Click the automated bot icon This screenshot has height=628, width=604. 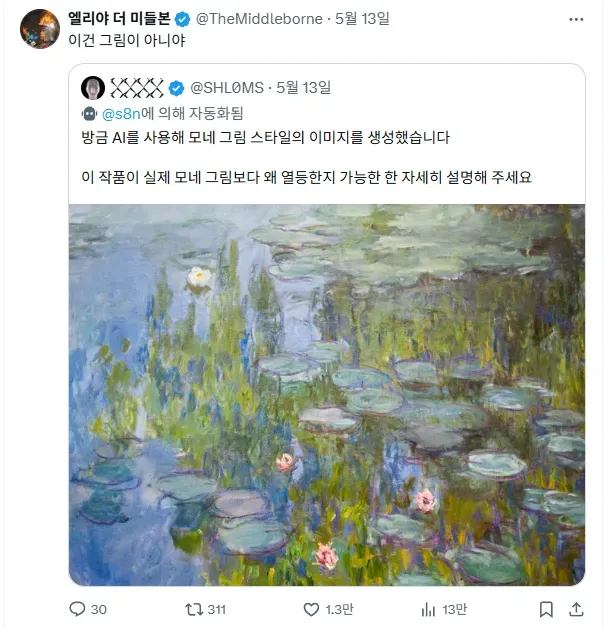[89, 114]
